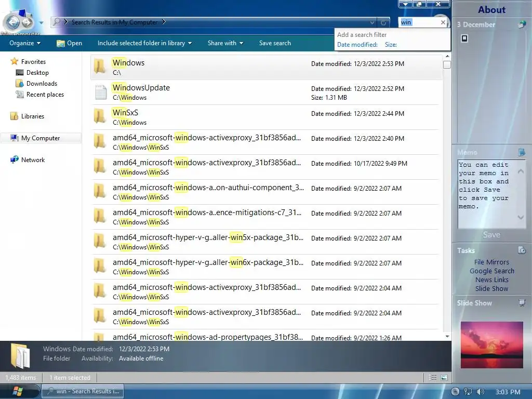Go back with the Back arrow button
This screenshot has width=532, height=399.
click(x=13, y=22)
